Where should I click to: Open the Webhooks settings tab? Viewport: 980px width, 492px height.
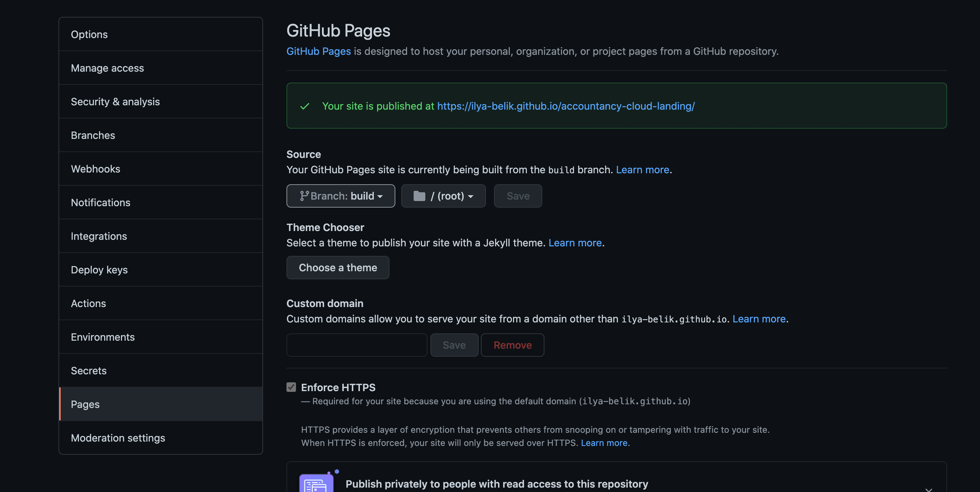point(95,169)
